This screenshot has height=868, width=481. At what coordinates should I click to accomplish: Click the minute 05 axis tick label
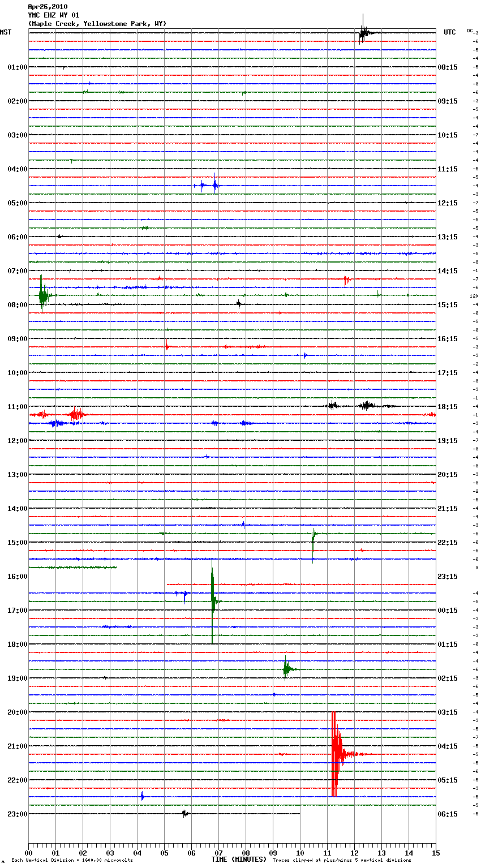164,853
